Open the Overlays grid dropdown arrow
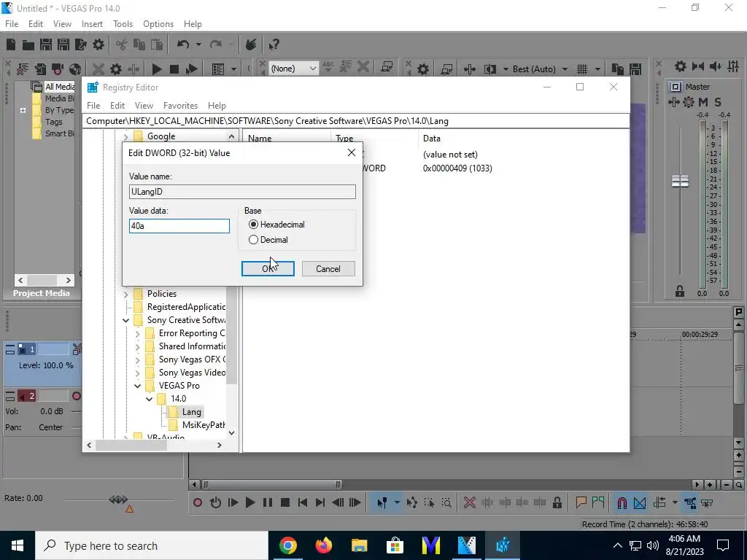The image size is (747, 560). tap(597, 69)
